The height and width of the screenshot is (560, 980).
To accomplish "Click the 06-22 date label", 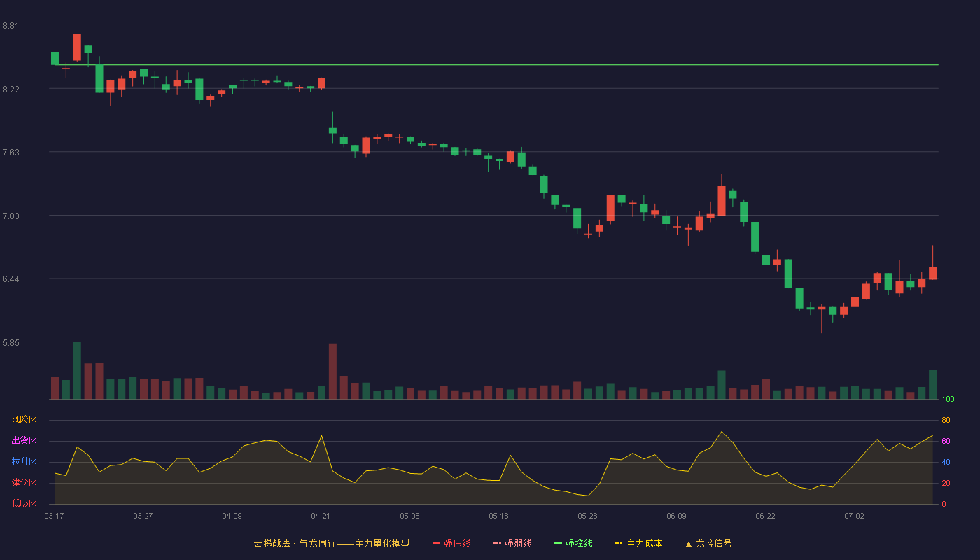I will [x=765, y=516].
